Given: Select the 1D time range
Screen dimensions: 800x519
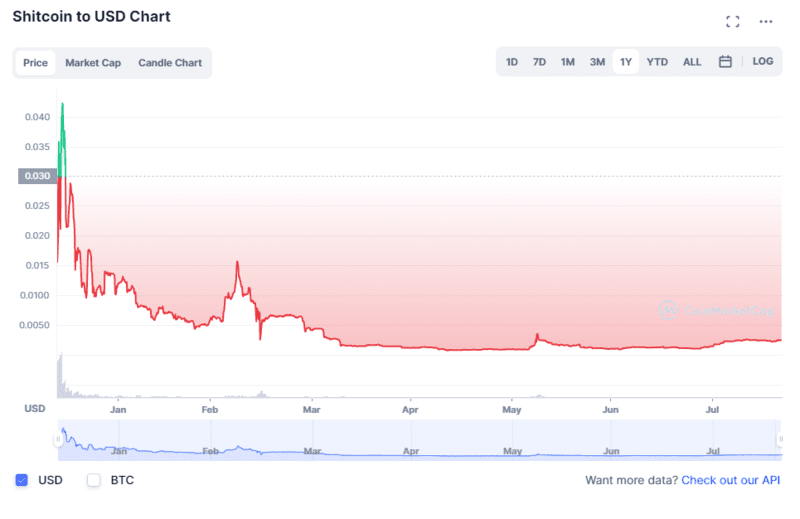Looking at the screenshot, I should pyautogui.click(x=512, y=62).
